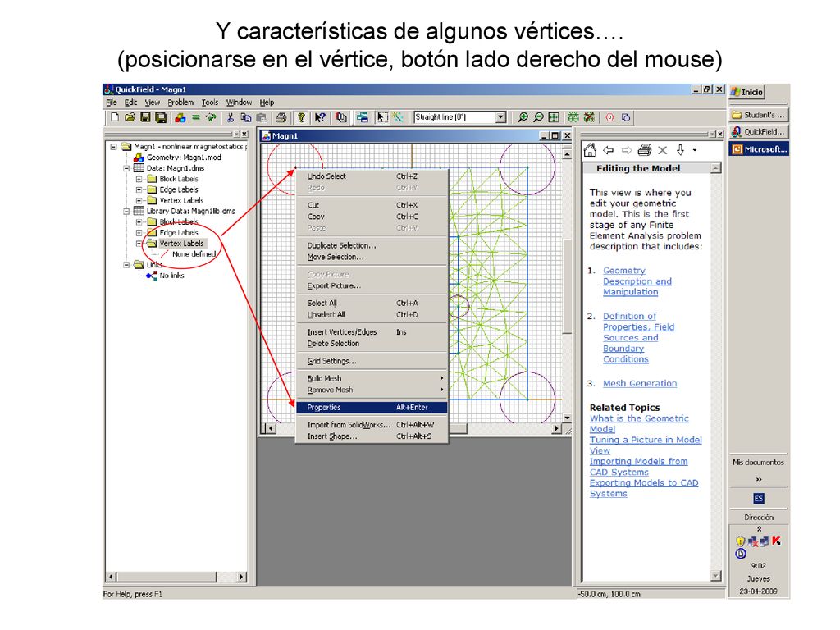Screen dimensions: 840x630
Task: Open the Mesh Generation help link
Action: [640, 384]
